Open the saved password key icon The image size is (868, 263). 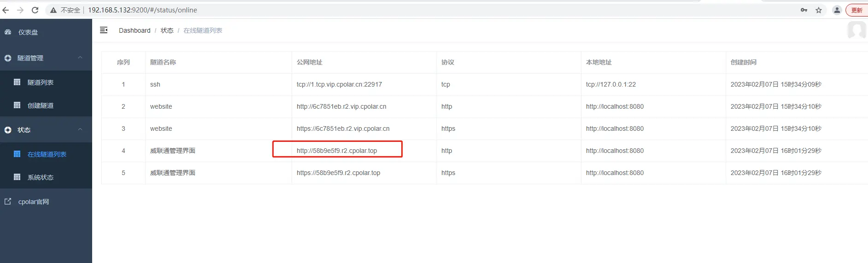(804, 10)
